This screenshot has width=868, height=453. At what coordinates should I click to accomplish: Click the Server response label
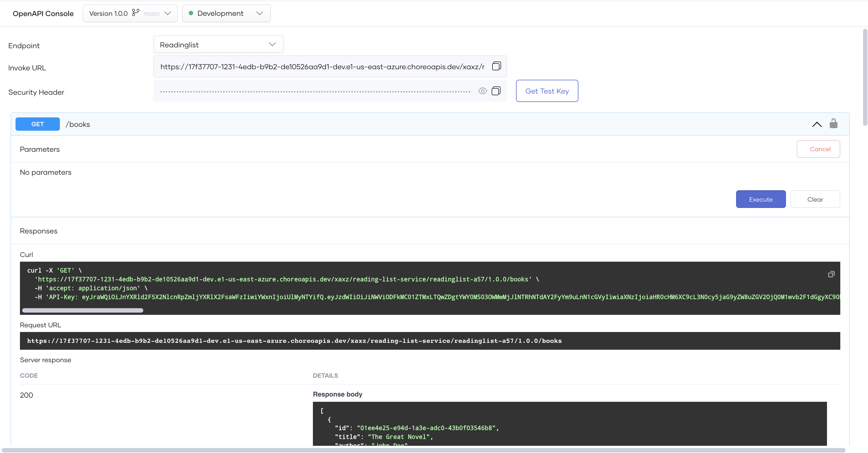coord(45,360)
